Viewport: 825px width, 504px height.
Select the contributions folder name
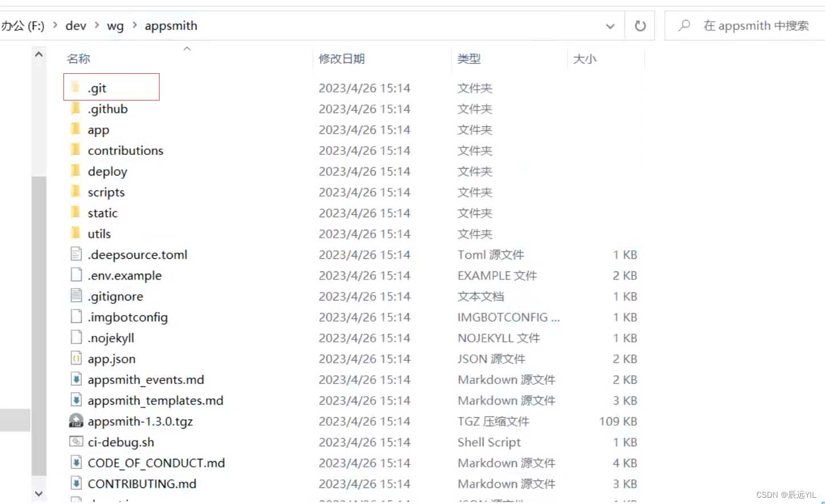click(125, 150)
